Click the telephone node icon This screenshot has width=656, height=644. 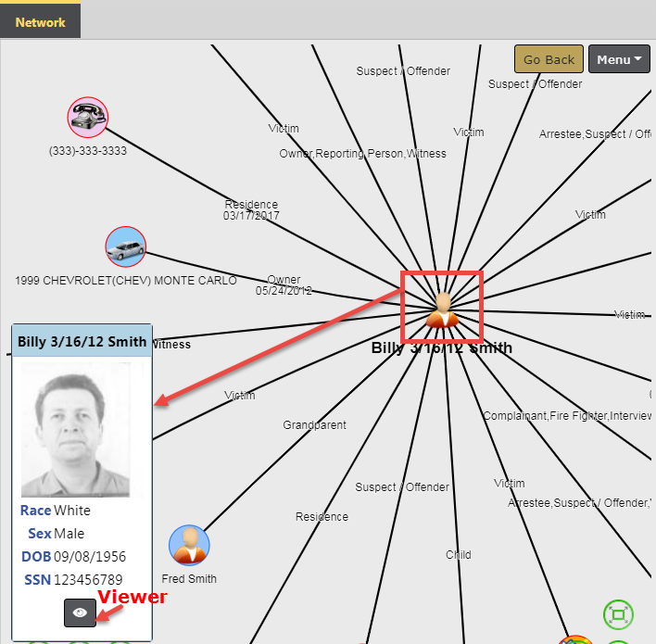click(x=88, y=118)
